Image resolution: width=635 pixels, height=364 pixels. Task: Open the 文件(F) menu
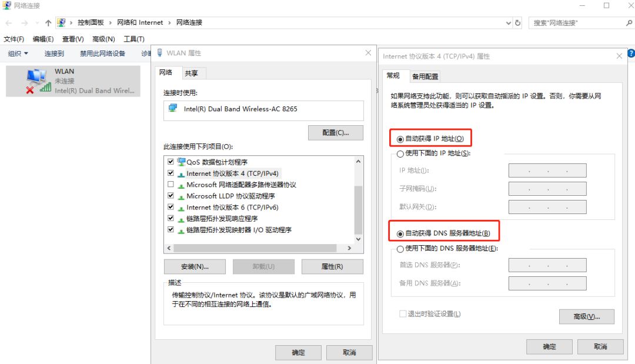click(14, 39)
